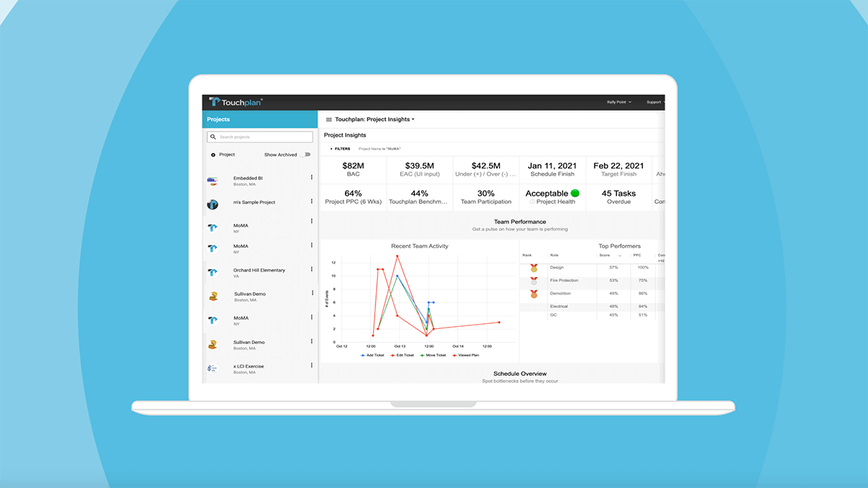Click the m's Sample Project avatar icon
The width and height of the screenshot is (868, 488).
213,205
